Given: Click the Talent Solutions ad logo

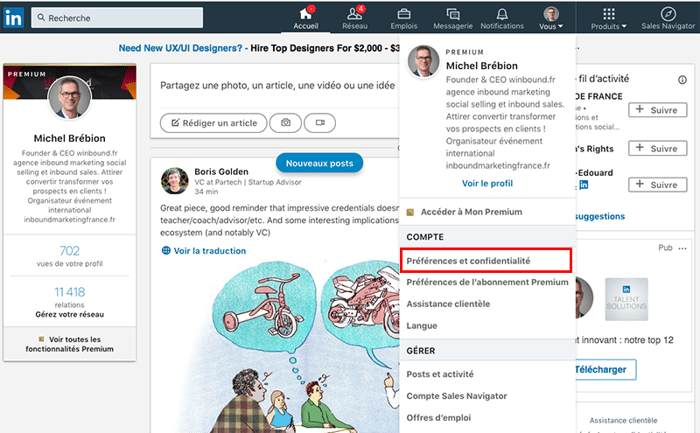Looking at the screenshot, I should click(626, 299).
